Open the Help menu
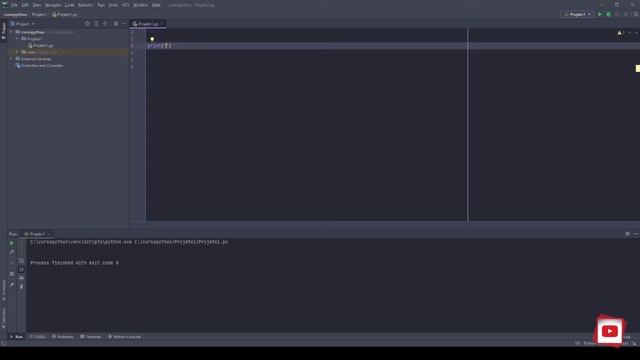Viewport: 640px width, 360px height. tap(156, 5)
